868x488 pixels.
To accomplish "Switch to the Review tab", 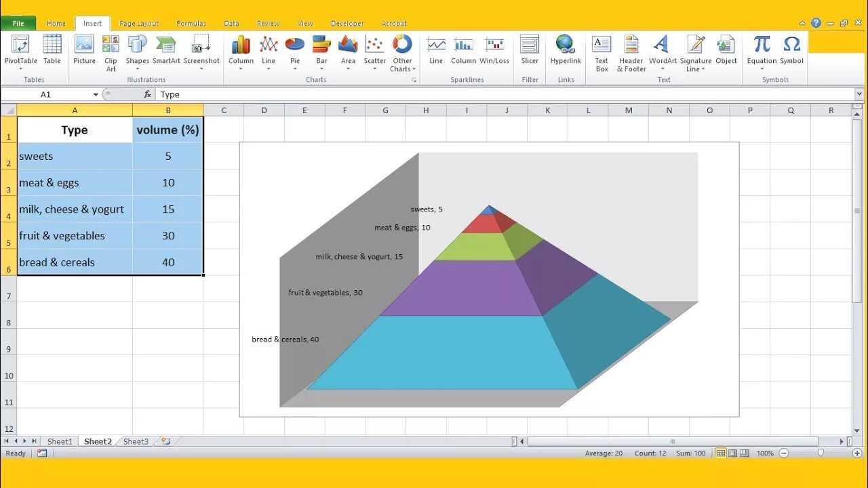I will [268, 23].
